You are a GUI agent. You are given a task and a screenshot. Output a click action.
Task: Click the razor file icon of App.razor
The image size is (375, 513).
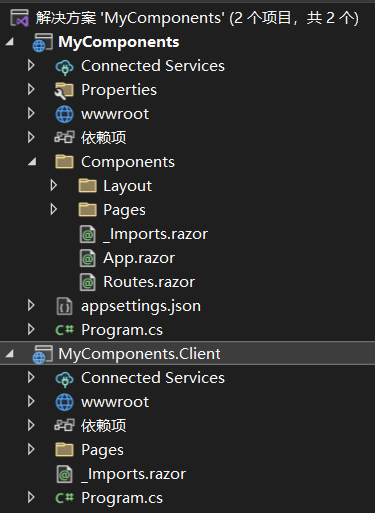pos(87,258)
